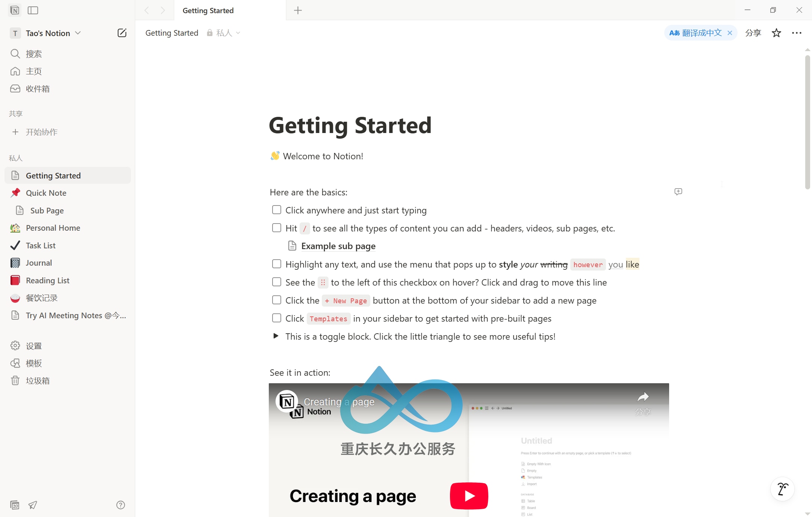812x517 pixels.
Task: Open the Tao's Notion workspace dropdown
Action: (45, 33)
